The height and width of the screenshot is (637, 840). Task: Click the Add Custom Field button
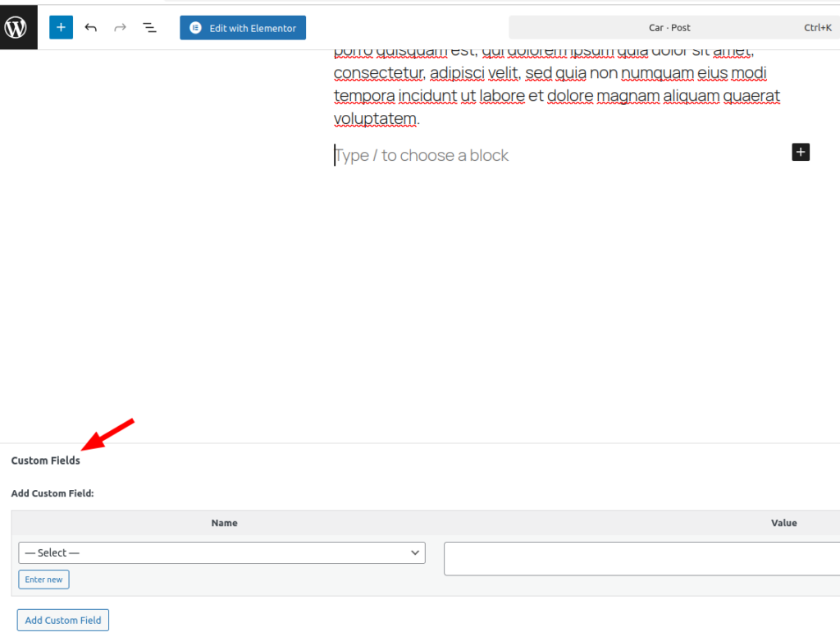point(63,620)
